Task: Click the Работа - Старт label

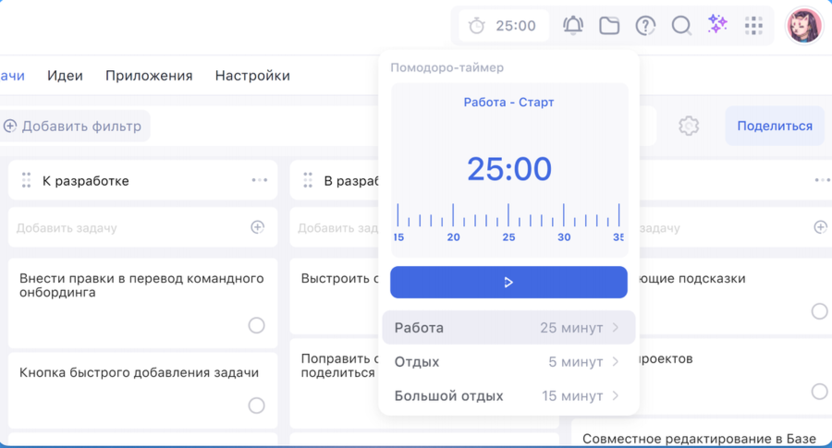Action: pos(508,102)
